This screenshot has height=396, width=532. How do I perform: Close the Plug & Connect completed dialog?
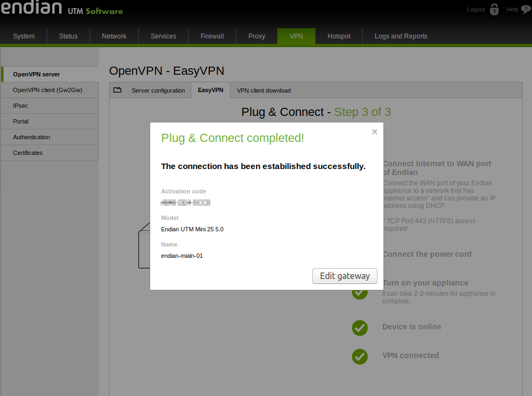click(x=375, y=132)
